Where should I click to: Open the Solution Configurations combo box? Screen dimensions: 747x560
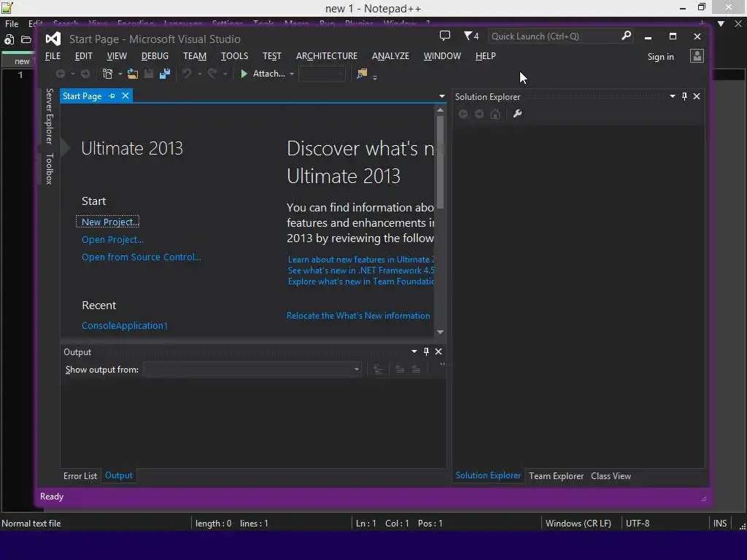click(x=322, y=74)
